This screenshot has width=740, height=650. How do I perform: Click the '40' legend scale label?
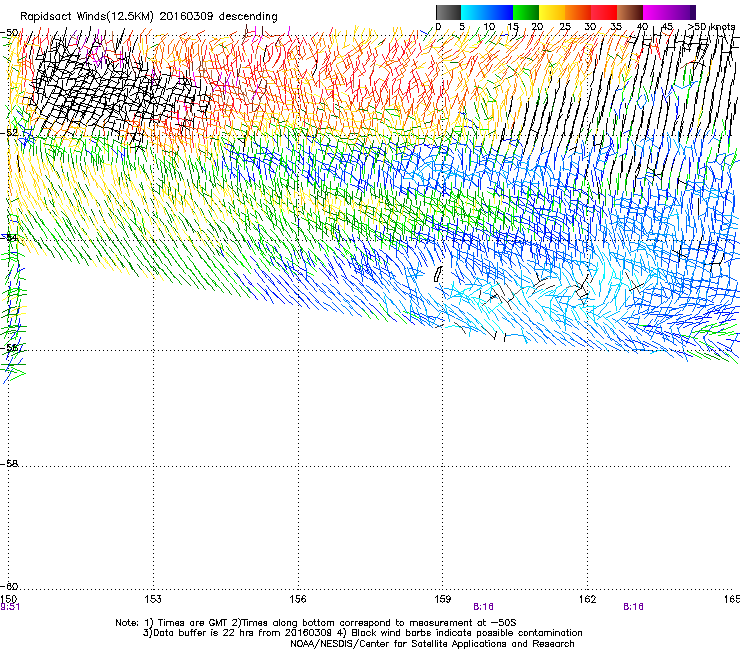click(642, 27)
